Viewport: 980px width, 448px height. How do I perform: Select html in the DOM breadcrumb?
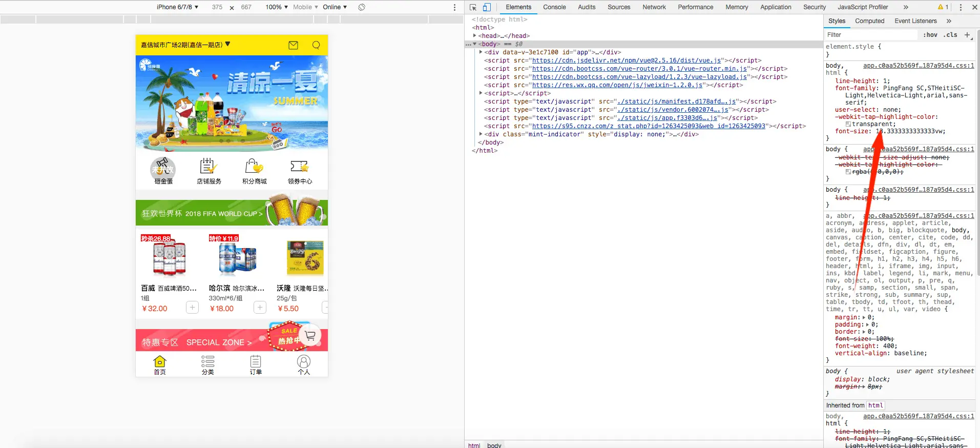pos(474,445)
